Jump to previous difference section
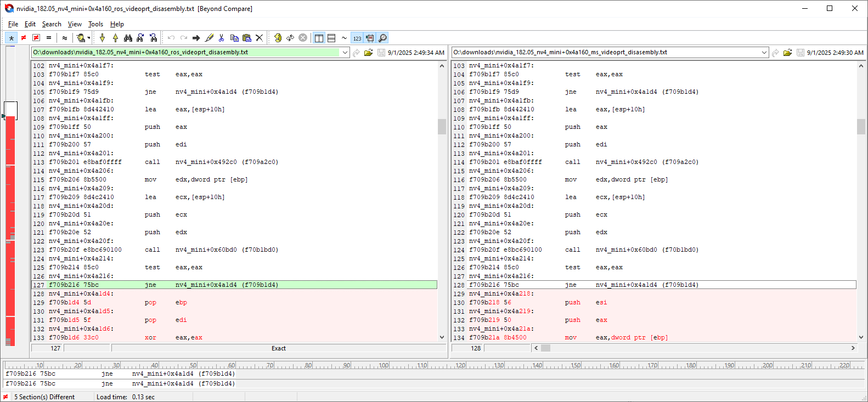868x402 pixels. coord(115,38)
